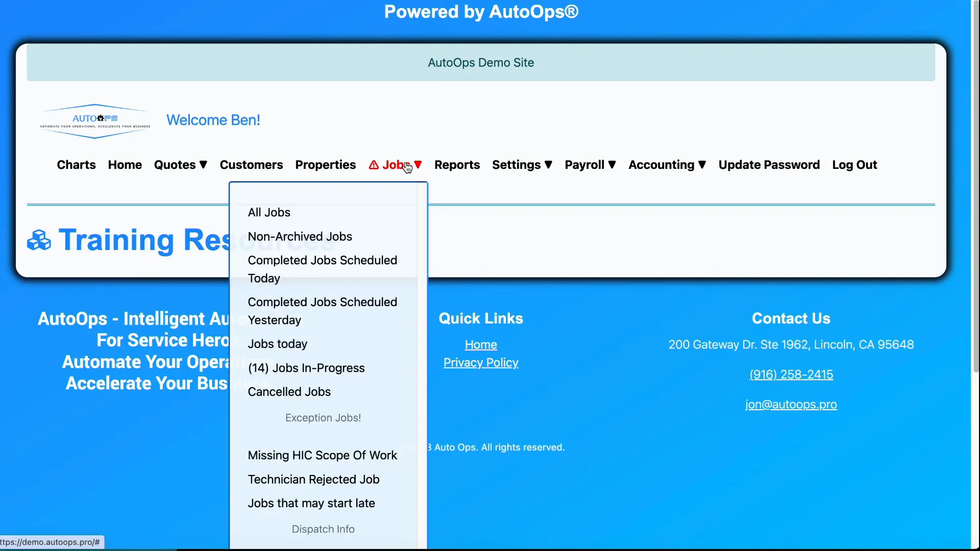
Task: Select (14) Jobs In-Progress
Action: click(306, 368)
